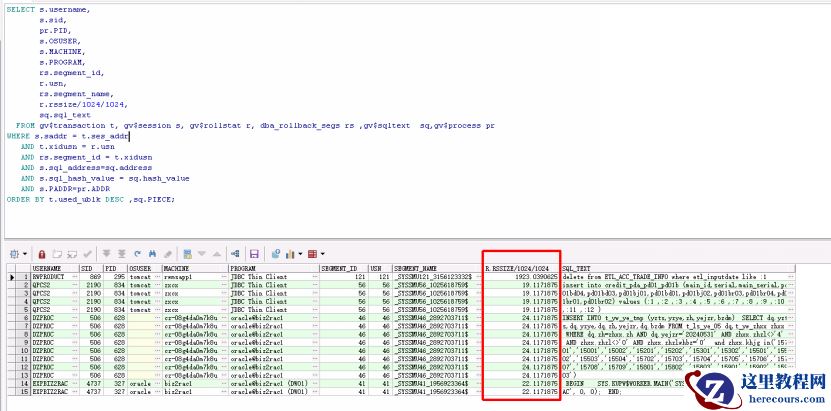
Task: Click the USERNAME column header
Action: [x=55, y=269]
